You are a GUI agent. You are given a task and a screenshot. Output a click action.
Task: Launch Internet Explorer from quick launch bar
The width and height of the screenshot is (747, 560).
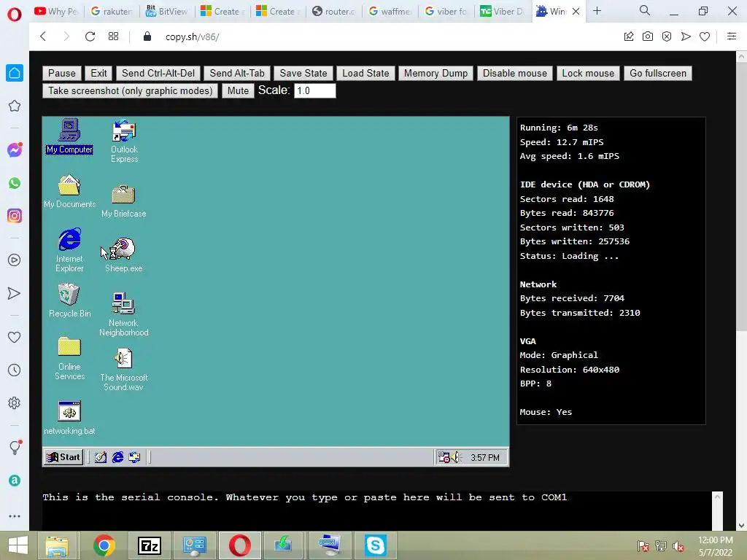pyautogui.click(x=117, y=457)
